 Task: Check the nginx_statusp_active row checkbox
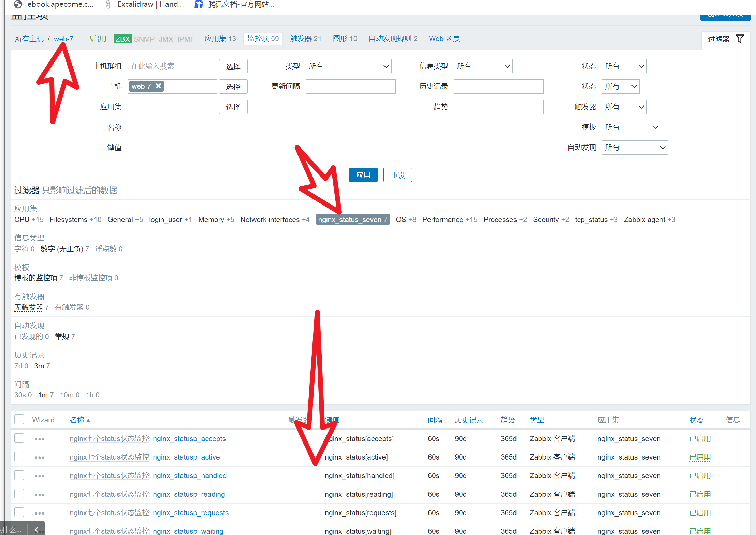19,457
